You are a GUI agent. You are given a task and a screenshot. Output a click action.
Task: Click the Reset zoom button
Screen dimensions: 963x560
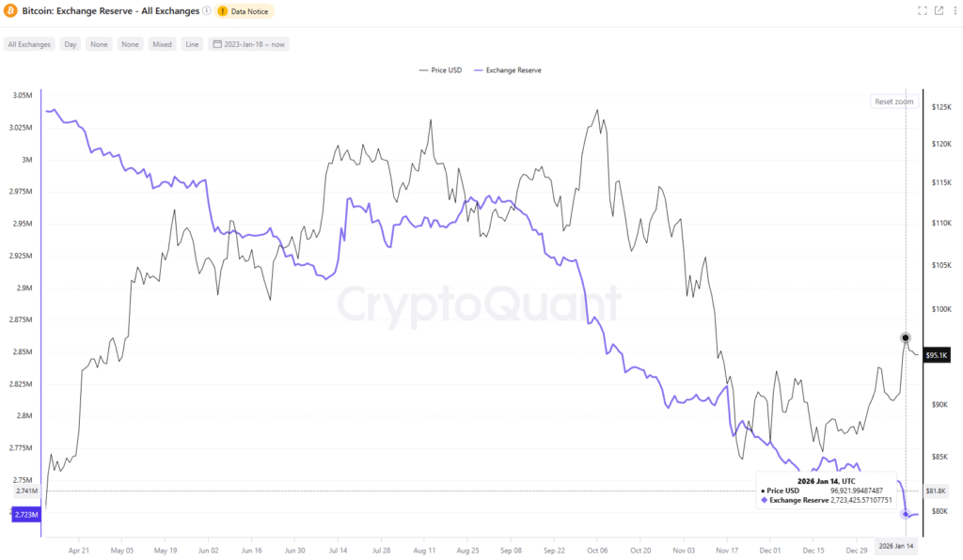tap(894, 101)
